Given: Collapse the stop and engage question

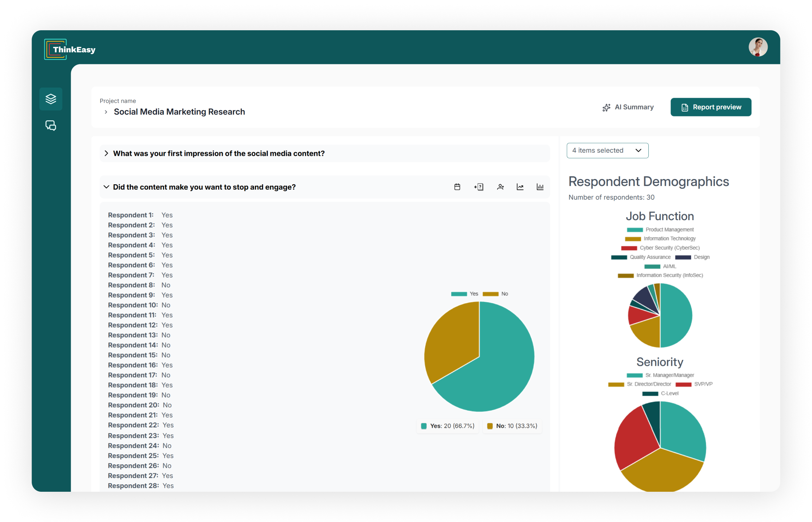Looking at the screenshot, I should point(106,187).
